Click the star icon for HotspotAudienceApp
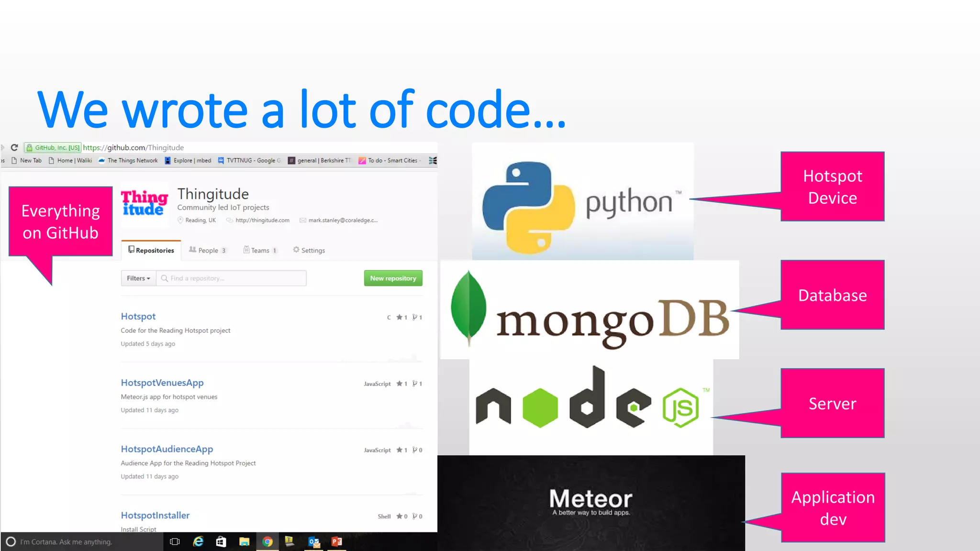Image resolution: width=980 pixels, height=551 pixels. (x=399, y=450)
